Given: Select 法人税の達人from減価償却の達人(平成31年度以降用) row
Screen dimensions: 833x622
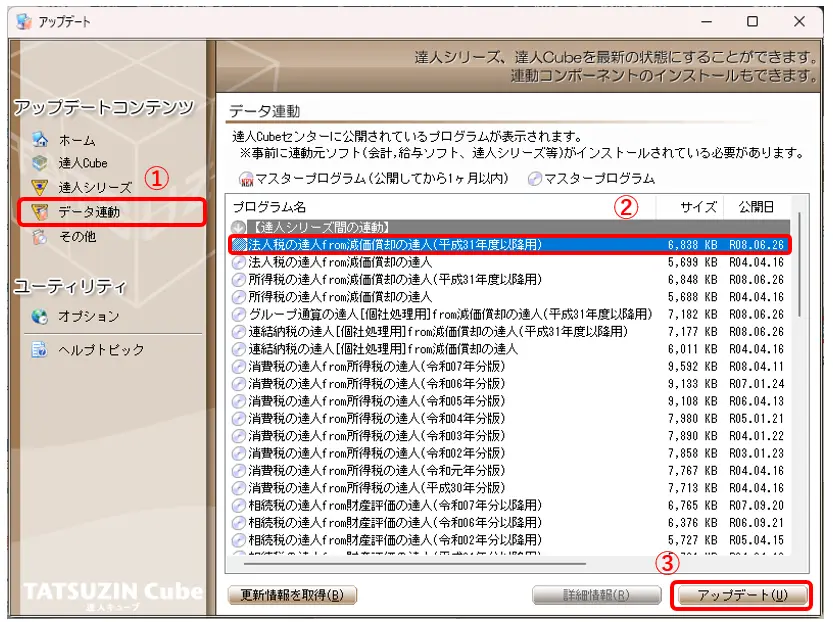Looking at the screenshot, I should pyautogui.click(x=510, y=245).
